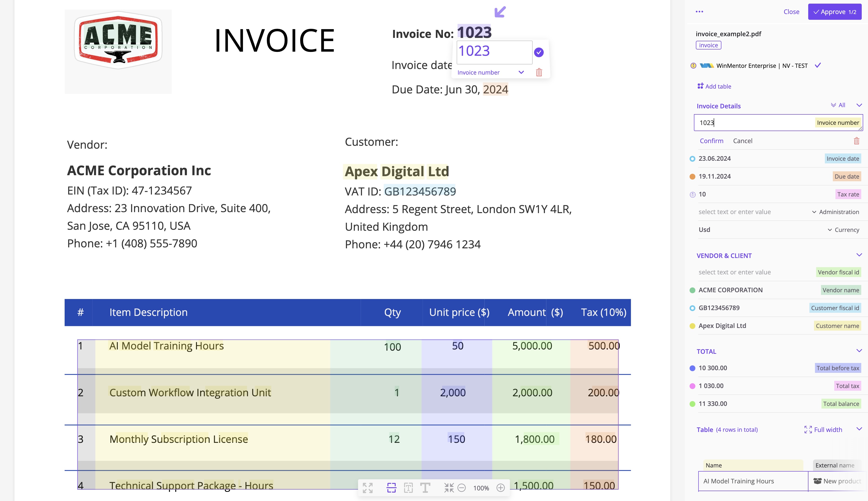The height and width of the screenshot is (501, 868).
Task: Select the bracketed text box selection tool
Action: click(x=408, y=487)
